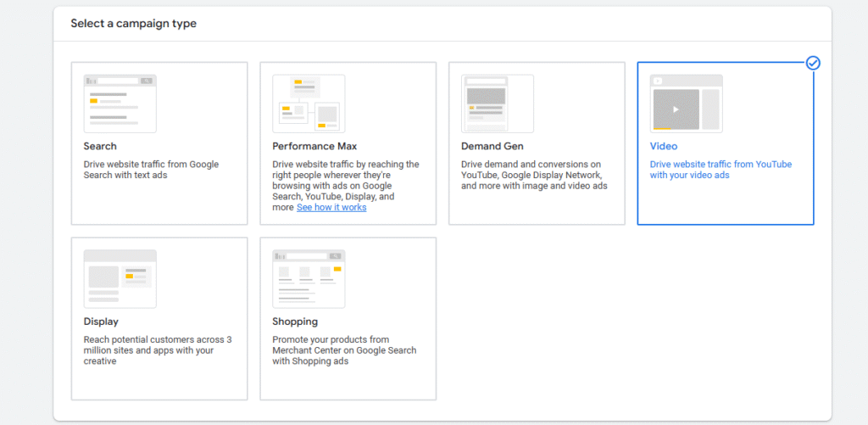Click 'Drive website traffic from YouTube' description
This screenshot has width=868, height=425.
point(721,170)
